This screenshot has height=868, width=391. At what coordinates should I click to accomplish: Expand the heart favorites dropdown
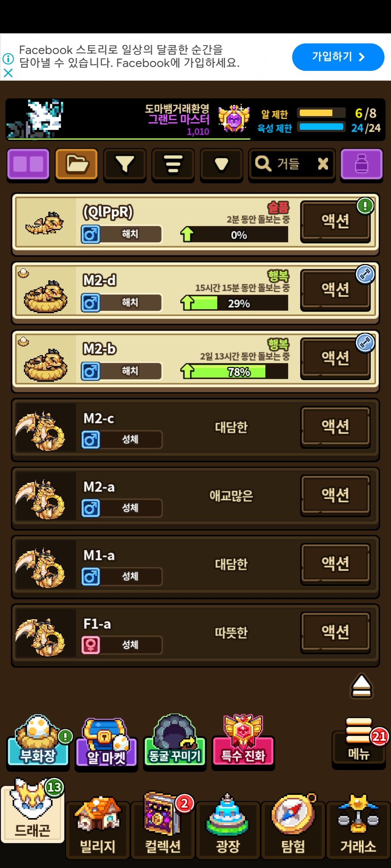pos(221,165)
